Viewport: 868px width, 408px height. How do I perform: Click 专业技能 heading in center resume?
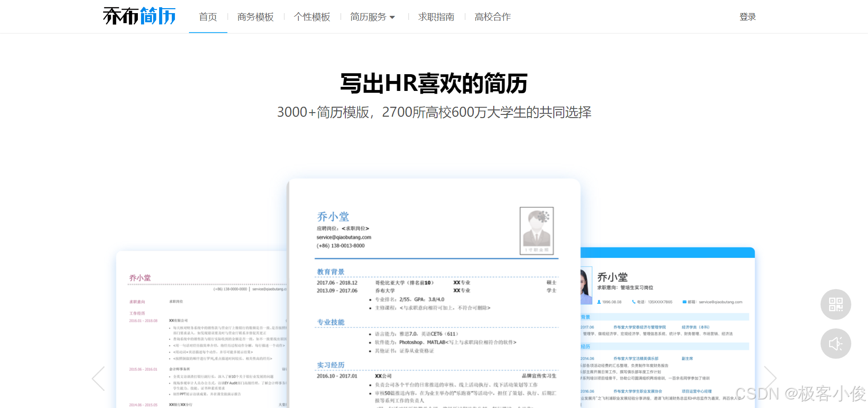click(x=330, y=322)
